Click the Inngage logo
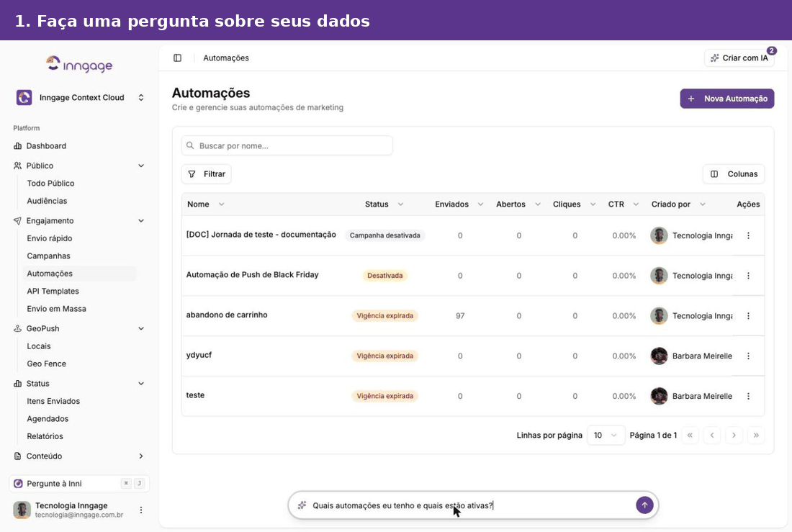The image size is (792, 532). pyautogui.click(x=79, y=64)
